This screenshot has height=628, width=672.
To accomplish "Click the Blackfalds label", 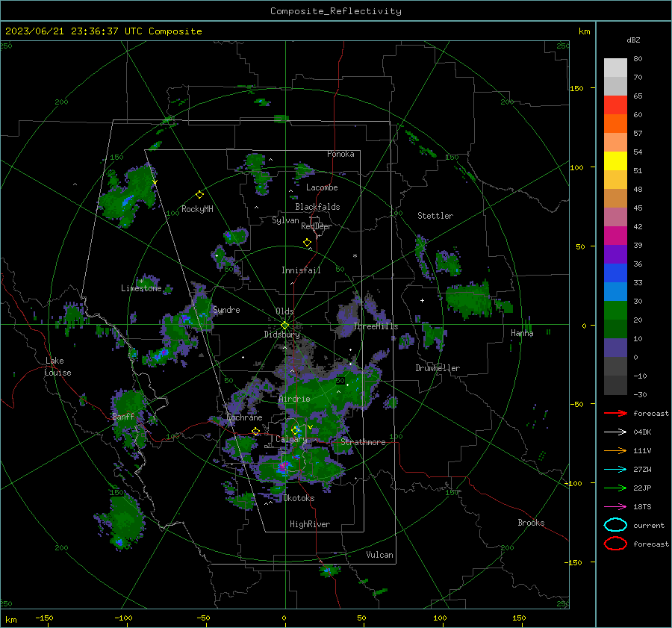I will 317,207.
